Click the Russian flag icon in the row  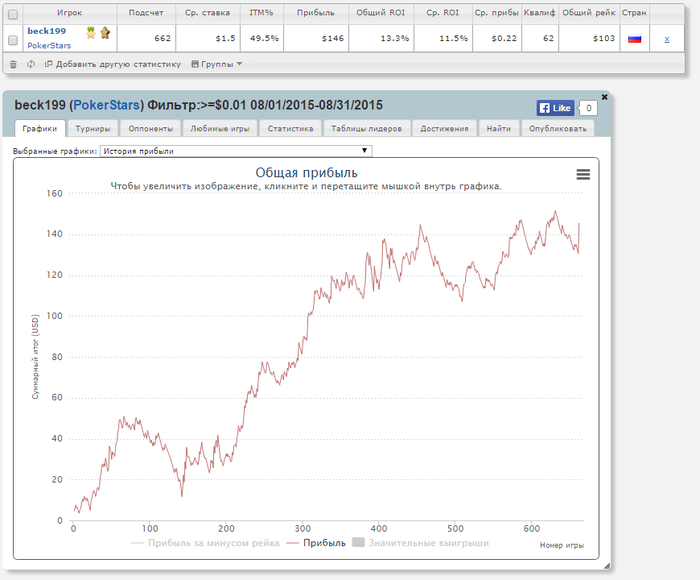[x=634, y=39]
